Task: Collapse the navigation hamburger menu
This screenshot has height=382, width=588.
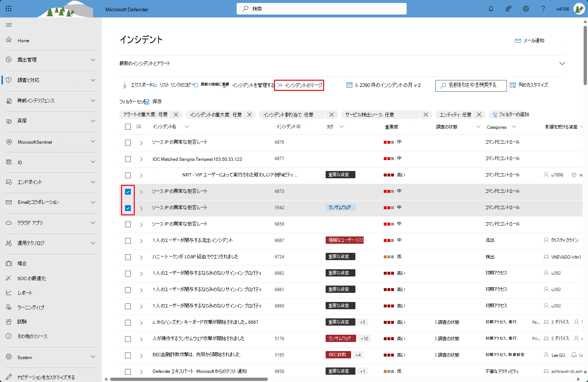Action: (9, 25)
